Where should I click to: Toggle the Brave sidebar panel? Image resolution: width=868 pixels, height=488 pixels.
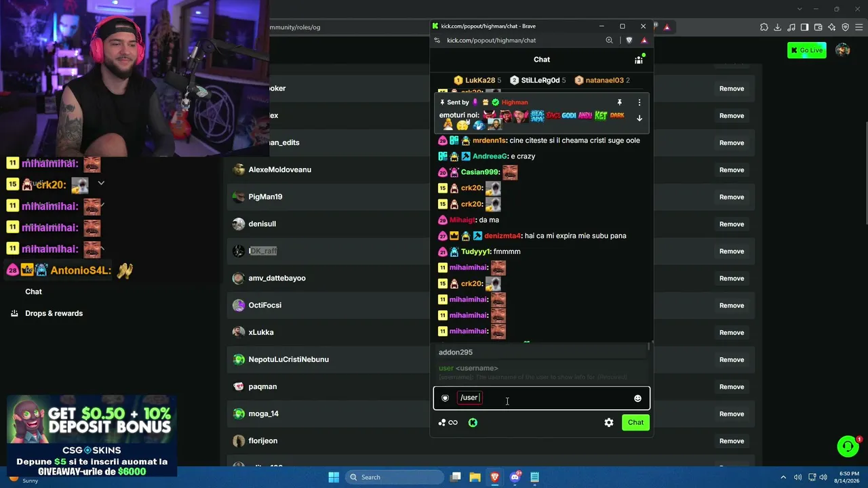click(x=805, y=27)
